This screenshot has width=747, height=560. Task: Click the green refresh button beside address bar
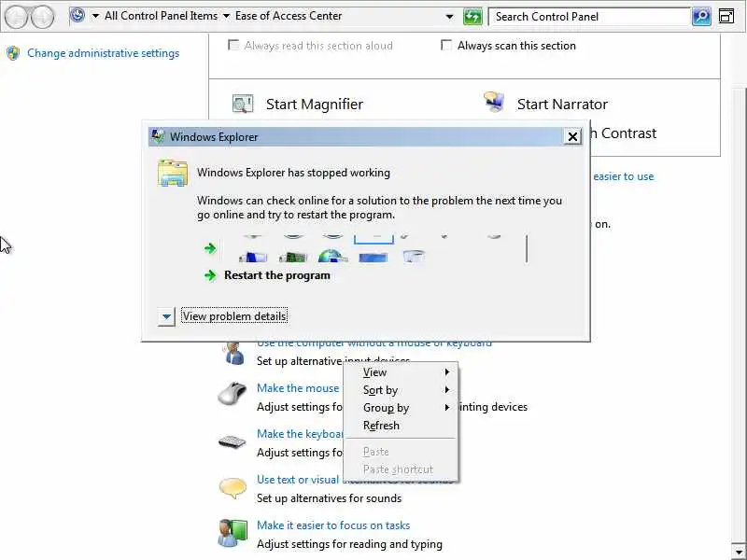472,17
